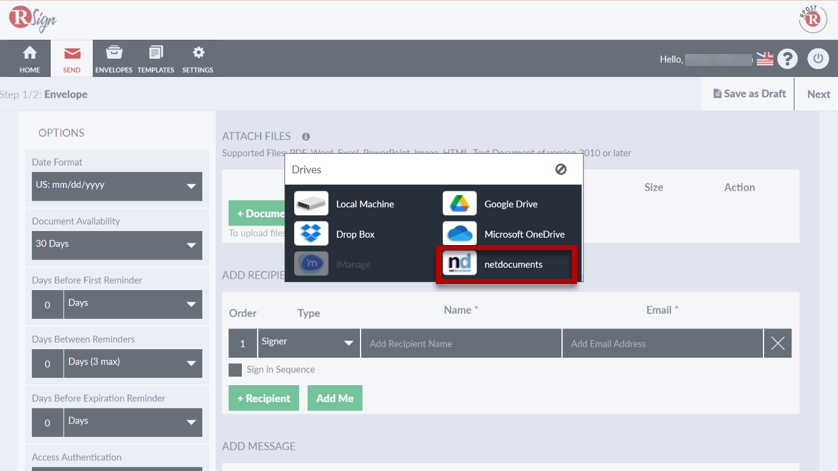Close the Drives popup

point(560,169)
